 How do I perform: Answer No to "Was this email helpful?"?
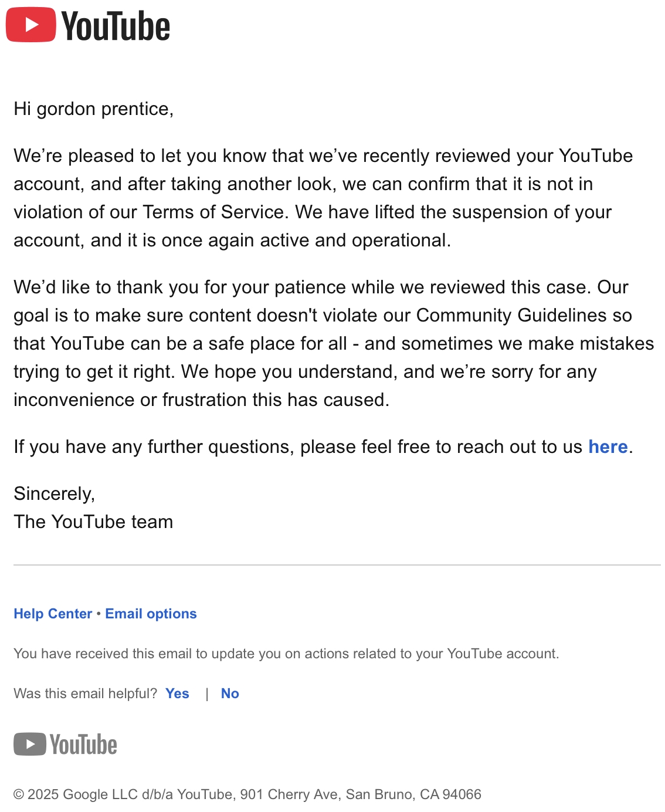[x=230, y=693]
